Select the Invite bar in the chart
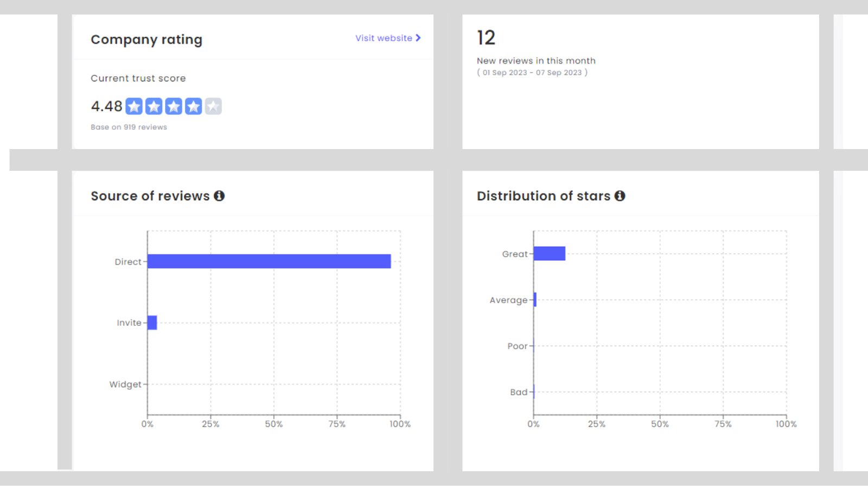This screenshot has width=868, height=488. point(152,323)
